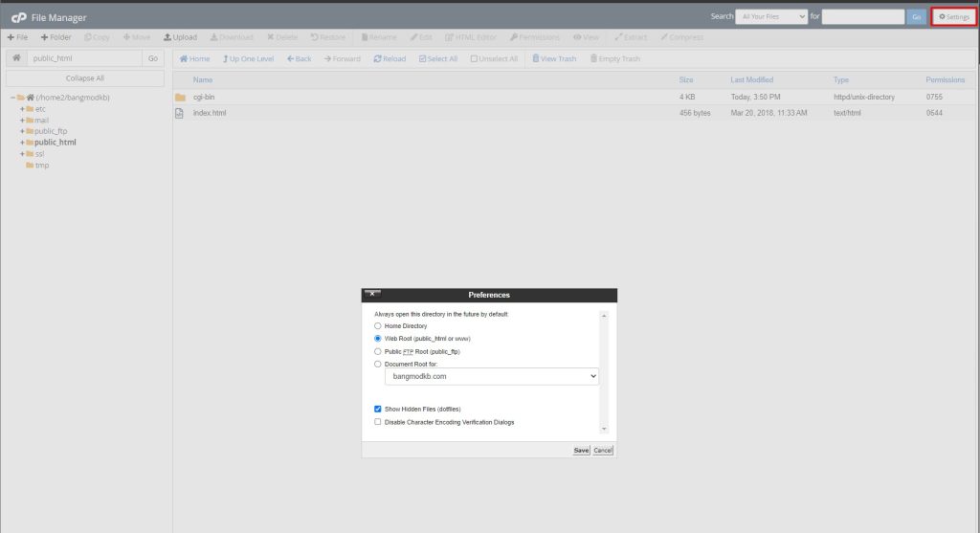
Task: Click Cancel in Preferences dialog
Action: [x=603, y=451]
